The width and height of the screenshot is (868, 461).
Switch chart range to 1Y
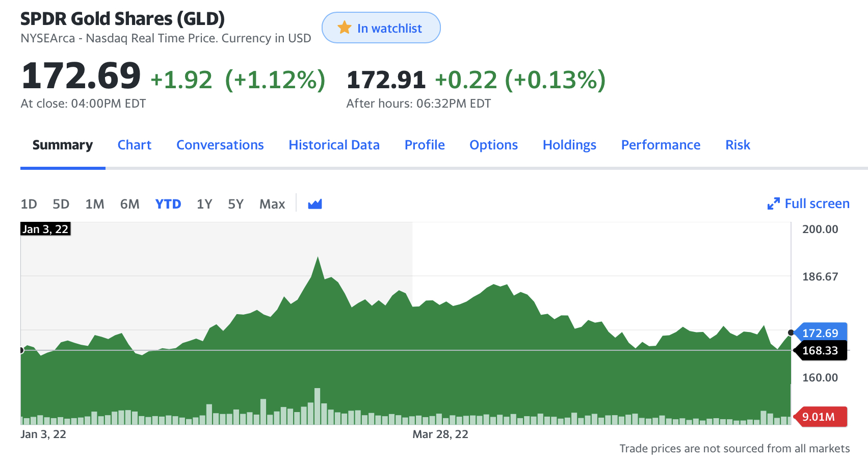coord(204,204)
